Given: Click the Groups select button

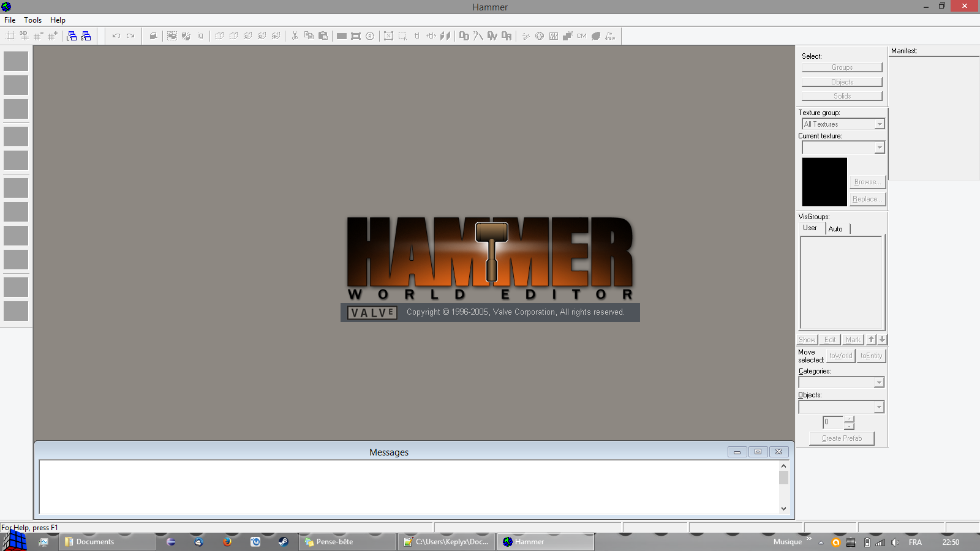Looking at the screenshot, I should pos(842,67).
